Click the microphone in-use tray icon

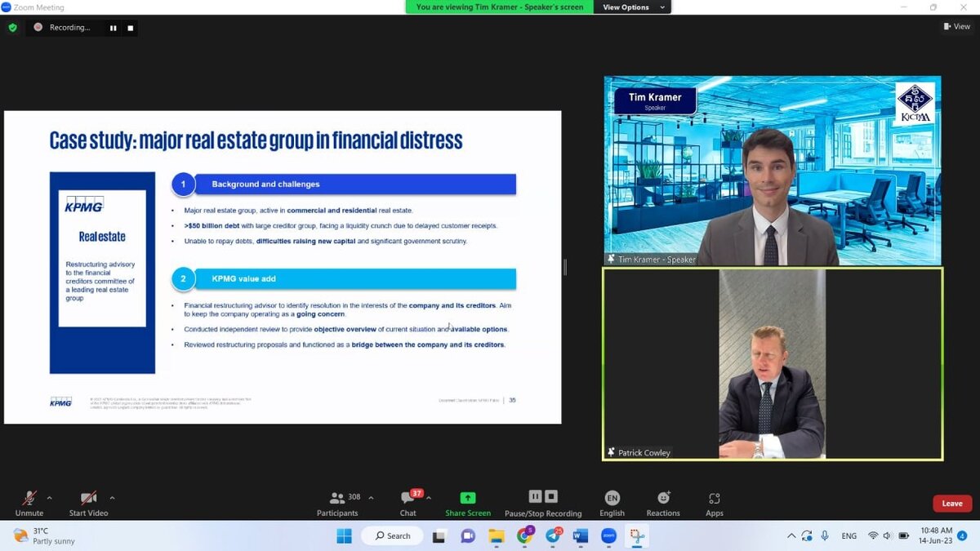(825, 535)
